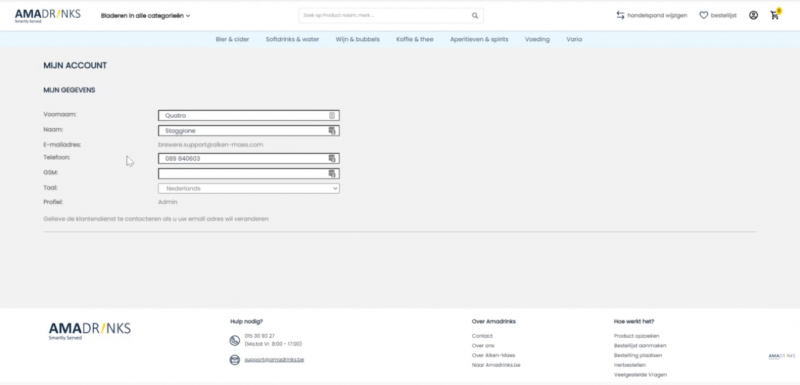This screenshot has height=385, width=800.
Task: Click the Voornaam input containing Quatro
Action: pyautogui.click(x=249, y=116)
